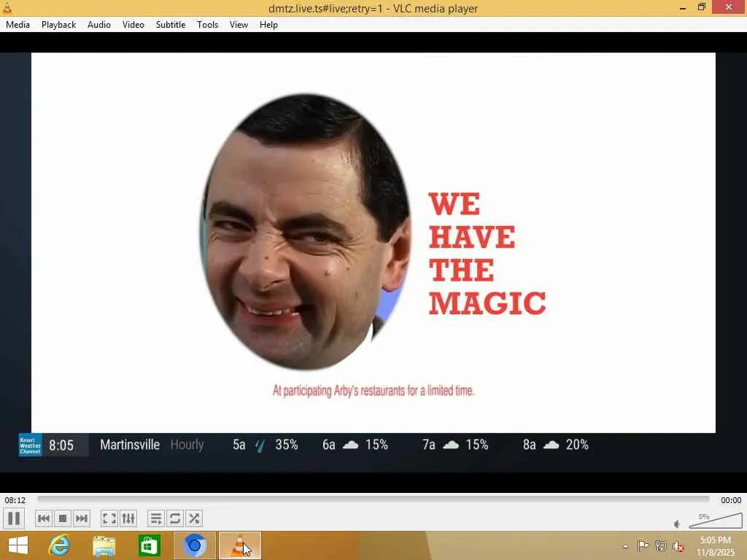This screenshot has width=747, height=560.
Task: Mute audio via speaker icon
Action: [x=677, y=524]
